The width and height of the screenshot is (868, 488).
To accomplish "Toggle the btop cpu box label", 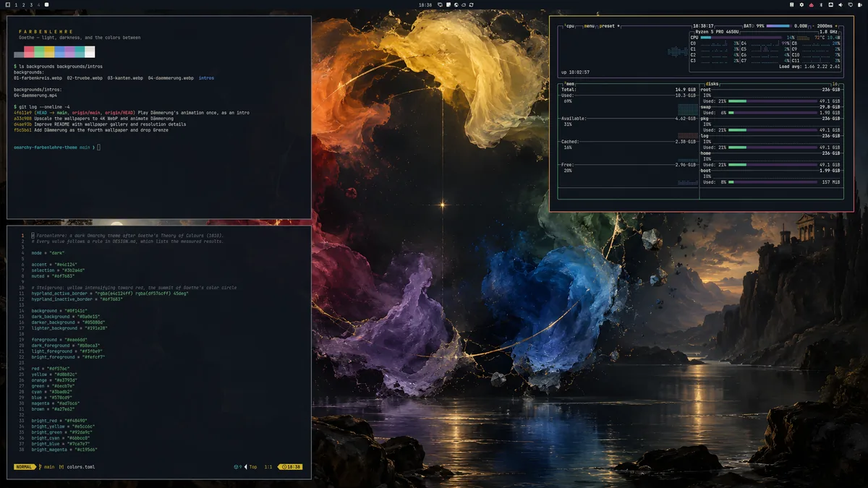I will [x=569, y=26].
